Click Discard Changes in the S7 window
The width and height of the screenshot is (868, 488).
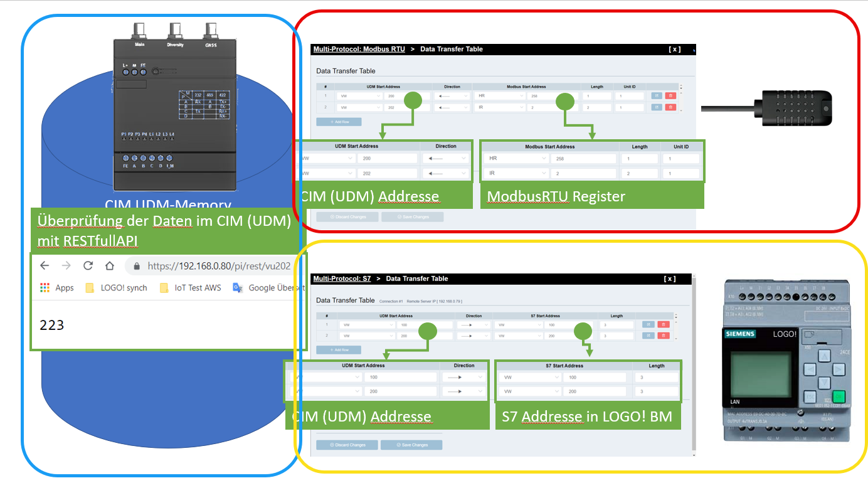[347, 445]
